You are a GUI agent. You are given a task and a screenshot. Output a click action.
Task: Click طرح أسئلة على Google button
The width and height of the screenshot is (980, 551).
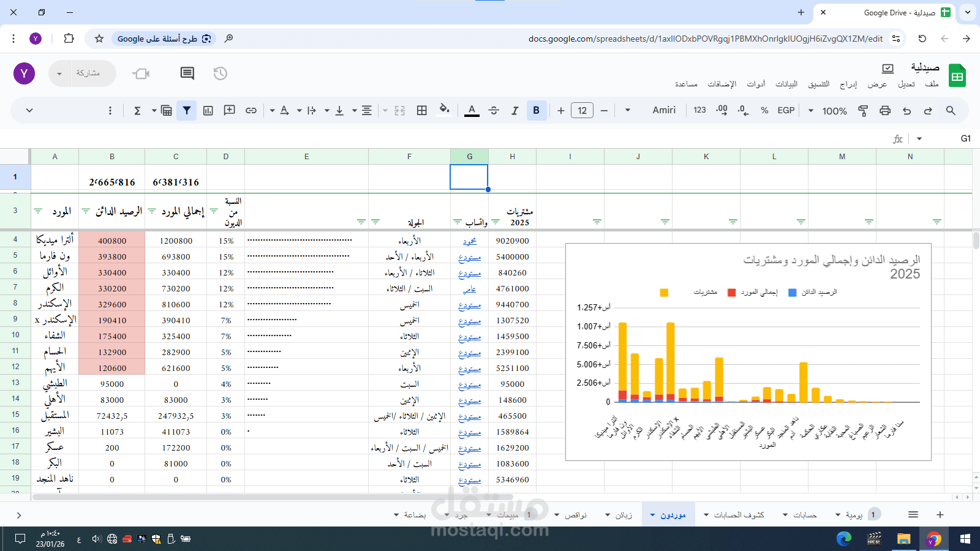(164, 39)
